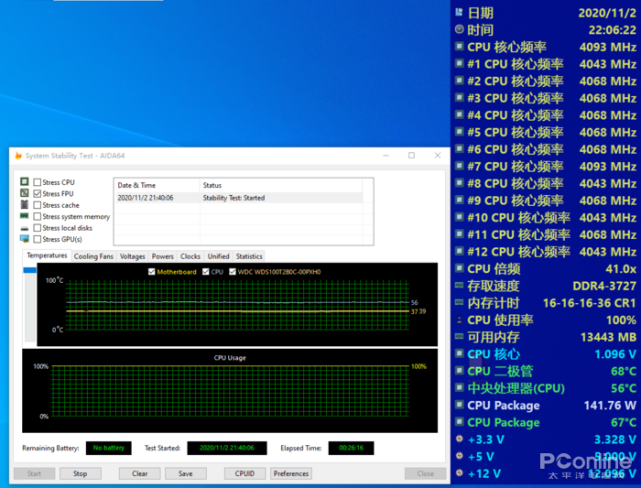Click the cache icon beside Stress cache
This screenshot has height=488, width=641.
(x=25, y=204)
